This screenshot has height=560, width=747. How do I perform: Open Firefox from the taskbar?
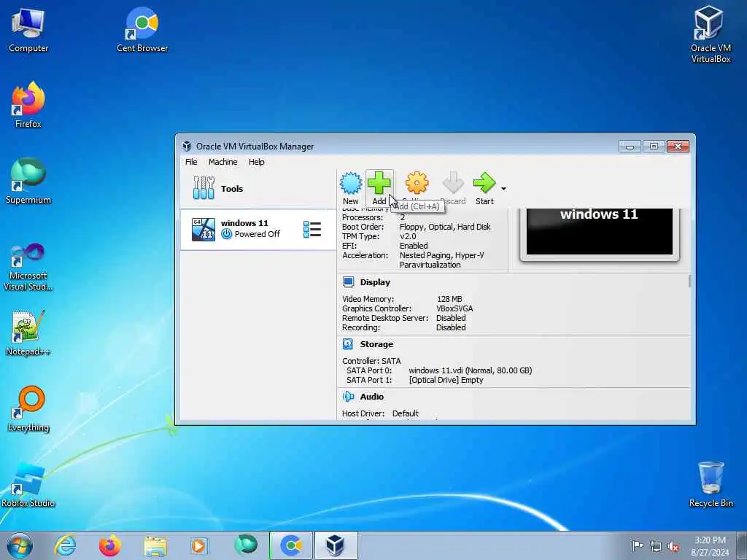pos(109,545)
